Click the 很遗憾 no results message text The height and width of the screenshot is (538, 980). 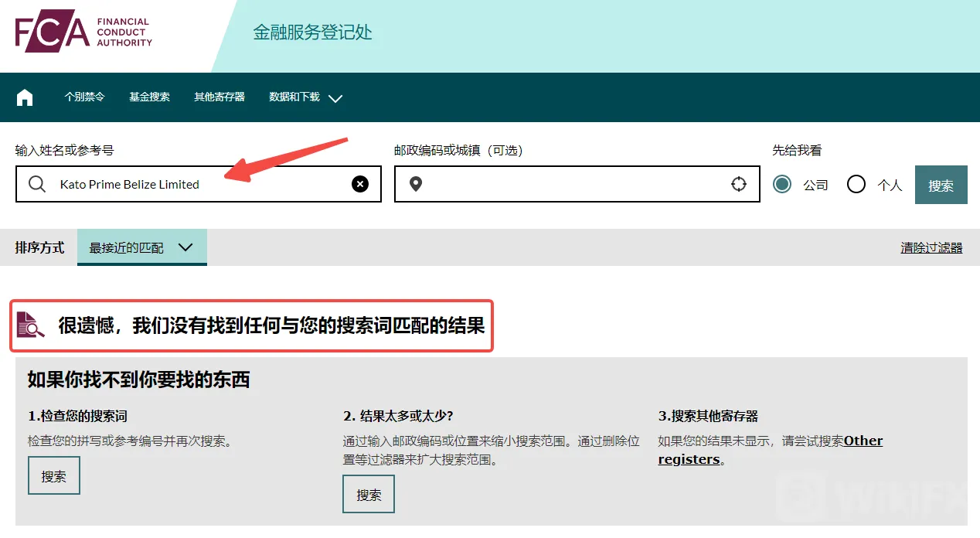(271, 325)
